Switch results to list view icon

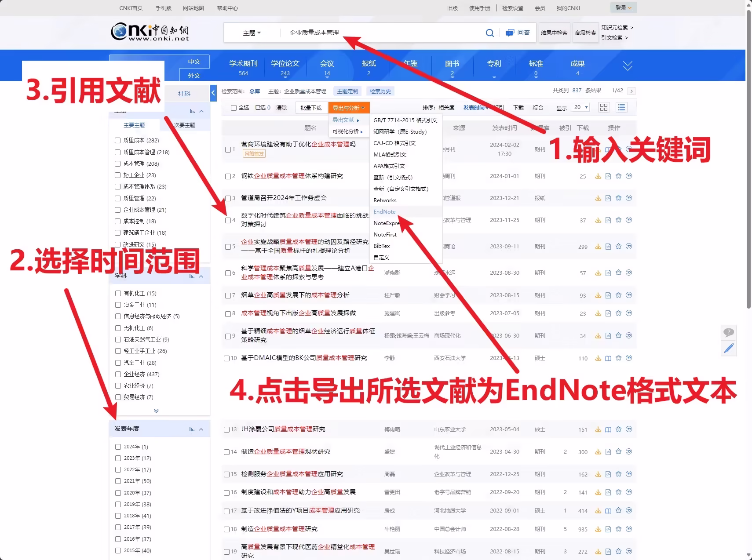621,108
